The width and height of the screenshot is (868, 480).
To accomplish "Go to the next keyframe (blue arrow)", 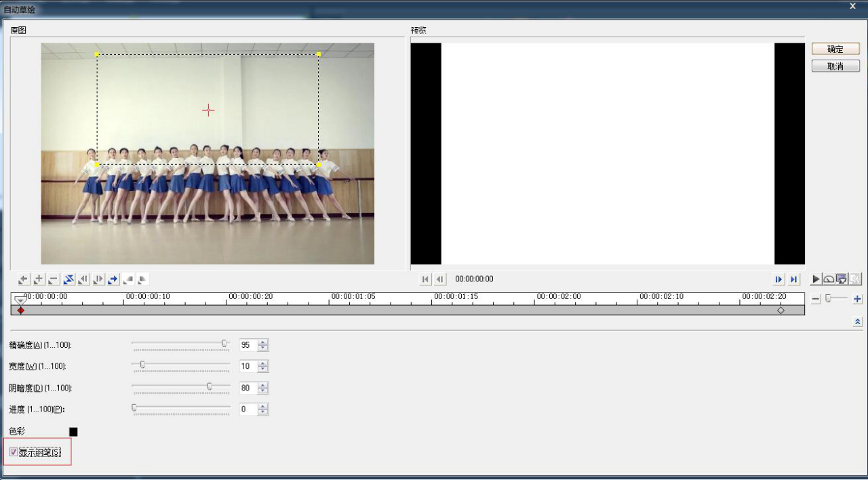I will [113, 279].
